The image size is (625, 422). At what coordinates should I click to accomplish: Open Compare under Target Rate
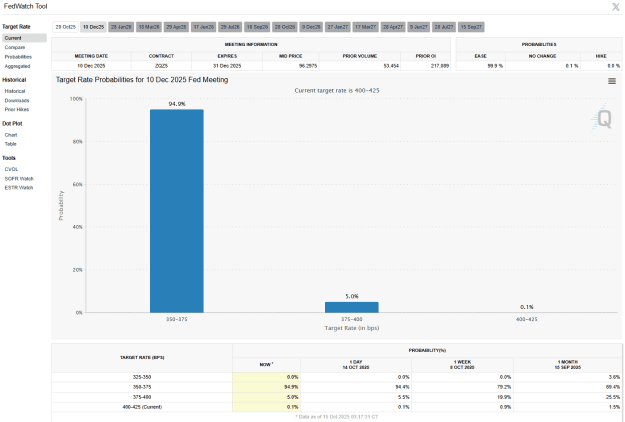pyautogui.click(x=15, y=47)
